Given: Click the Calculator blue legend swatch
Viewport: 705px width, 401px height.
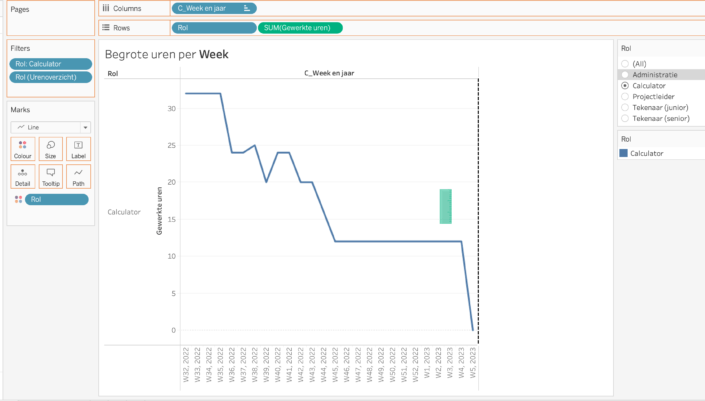Looking at the screenshot, I should click(624, 153).
